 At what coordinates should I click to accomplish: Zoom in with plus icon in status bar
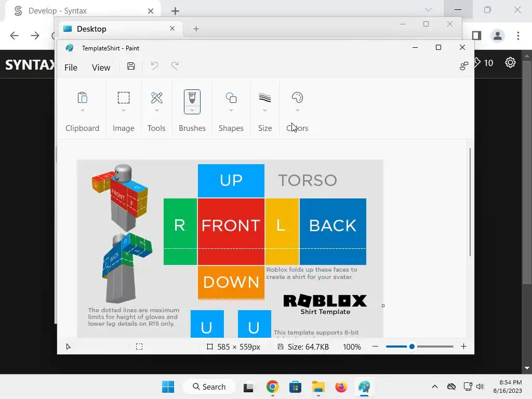[x=463, y=347]
